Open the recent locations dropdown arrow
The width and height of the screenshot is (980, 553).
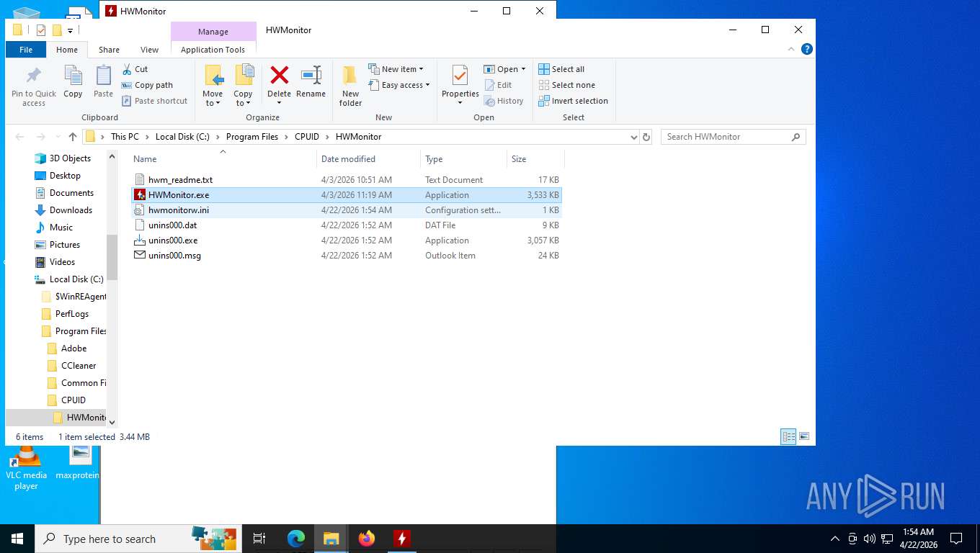pyautogui.click(x=57, y=137)
